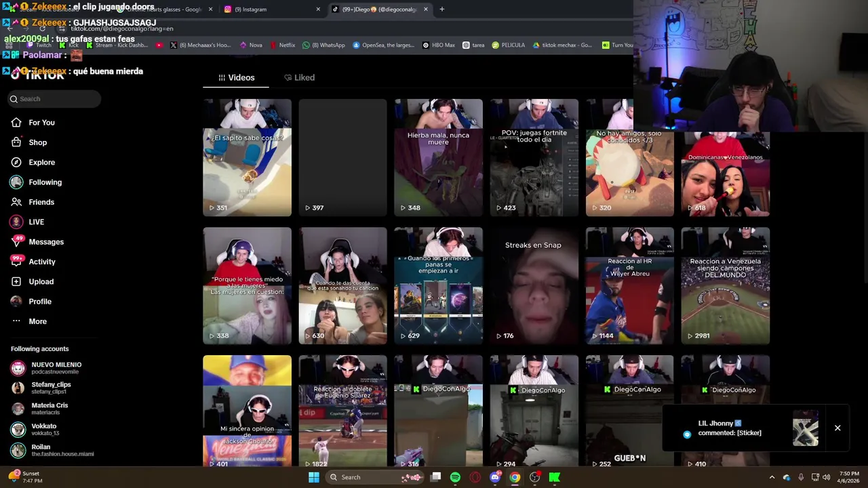Open the 'Mi sincera opinion' Jackson Chourio video

click(247, 411)
